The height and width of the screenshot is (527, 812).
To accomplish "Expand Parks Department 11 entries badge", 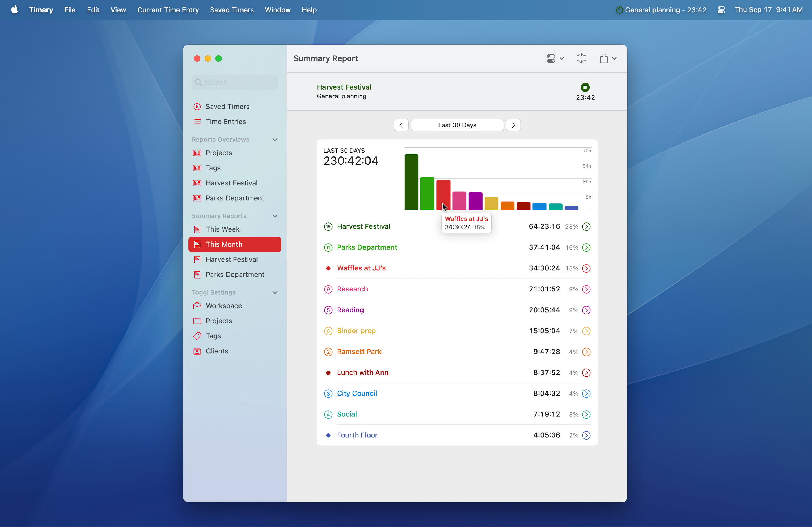I will point(328,247).
